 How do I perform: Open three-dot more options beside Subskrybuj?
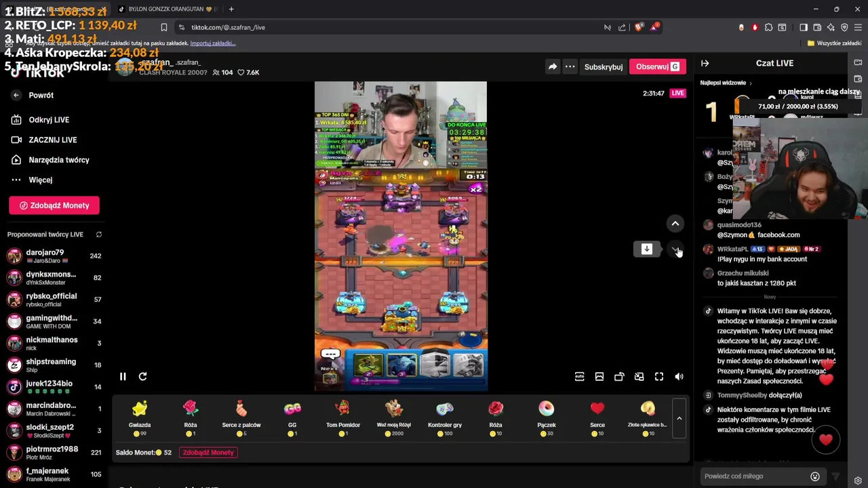[570, 66]
